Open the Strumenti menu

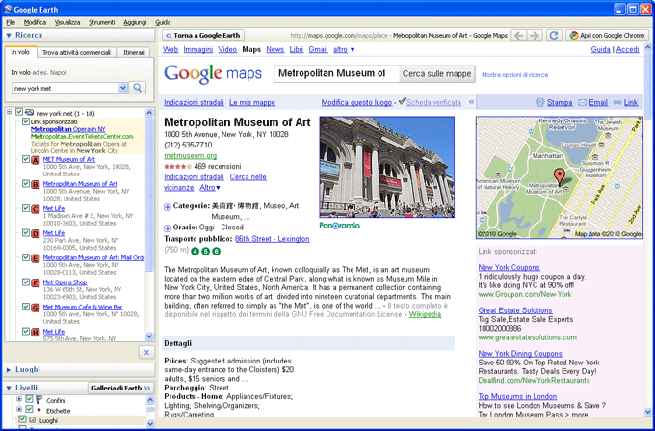[102, 22]
